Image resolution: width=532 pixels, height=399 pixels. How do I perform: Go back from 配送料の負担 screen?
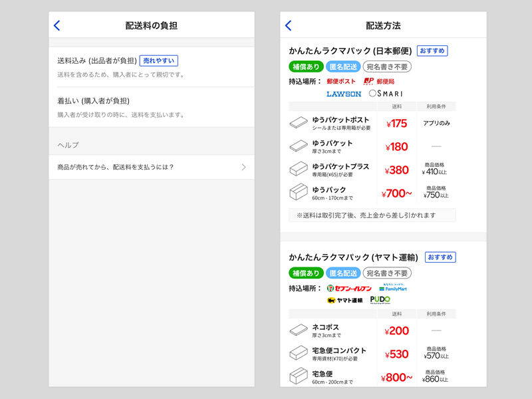[x=57, y=25]
